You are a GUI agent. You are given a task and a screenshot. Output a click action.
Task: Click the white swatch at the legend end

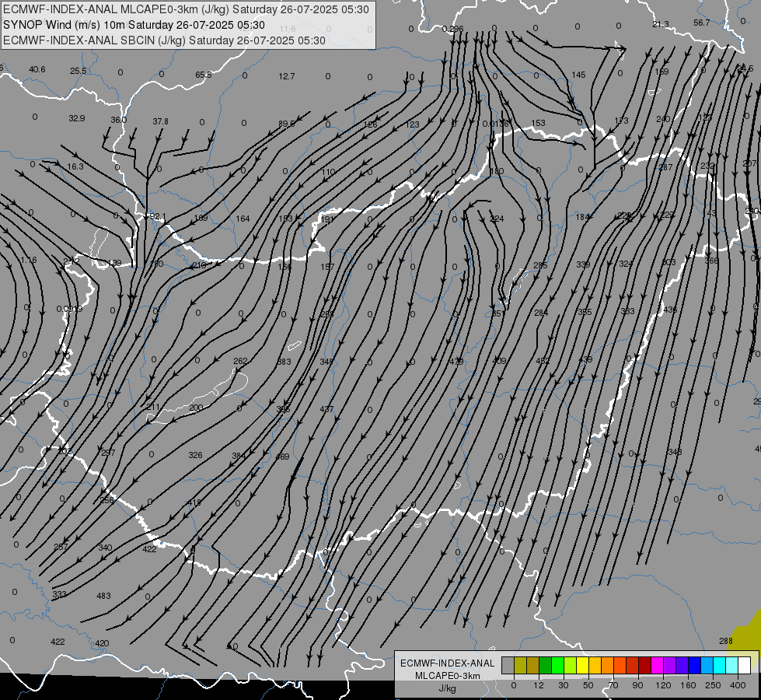[744, 666]
